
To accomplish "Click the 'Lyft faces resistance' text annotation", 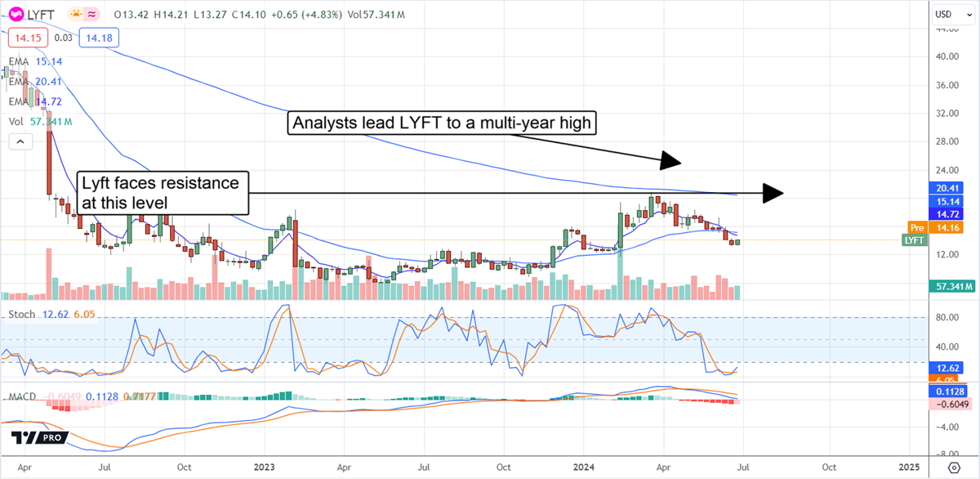I will click(160, 192).
